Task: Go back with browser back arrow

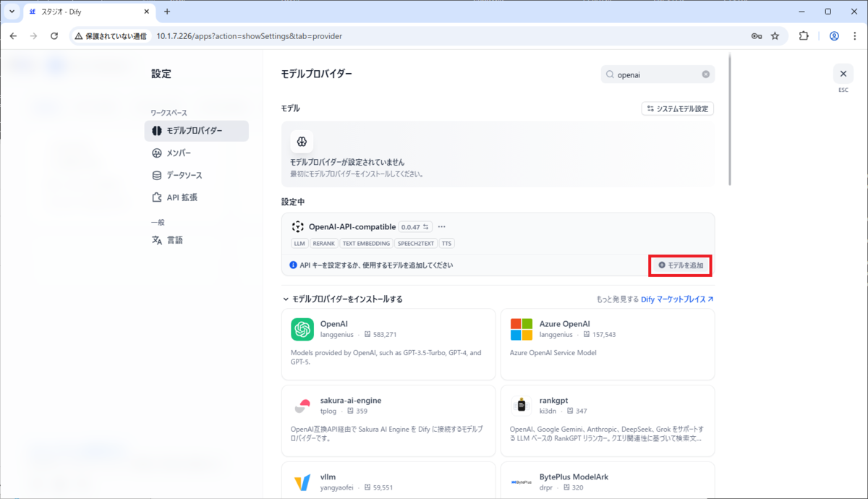Action: click(x=13, y=35)
